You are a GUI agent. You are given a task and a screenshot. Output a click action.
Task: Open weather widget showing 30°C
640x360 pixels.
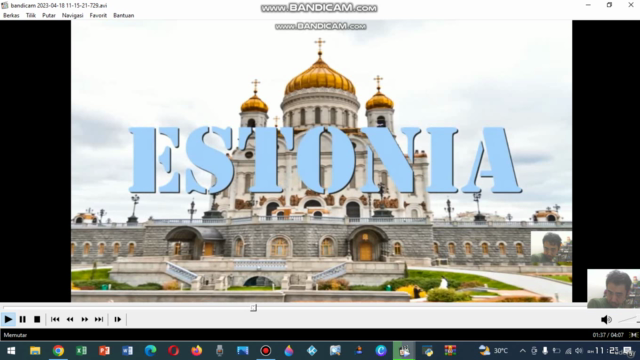[x=493, y=351]
